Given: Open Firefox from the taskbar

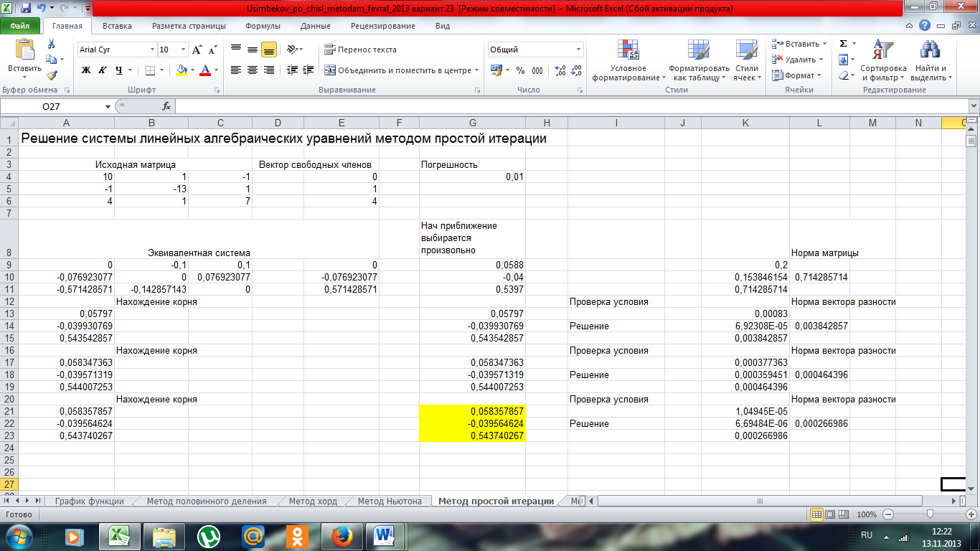Looking at the screenshot, I should pyautogui.click(x=342, y=536).
